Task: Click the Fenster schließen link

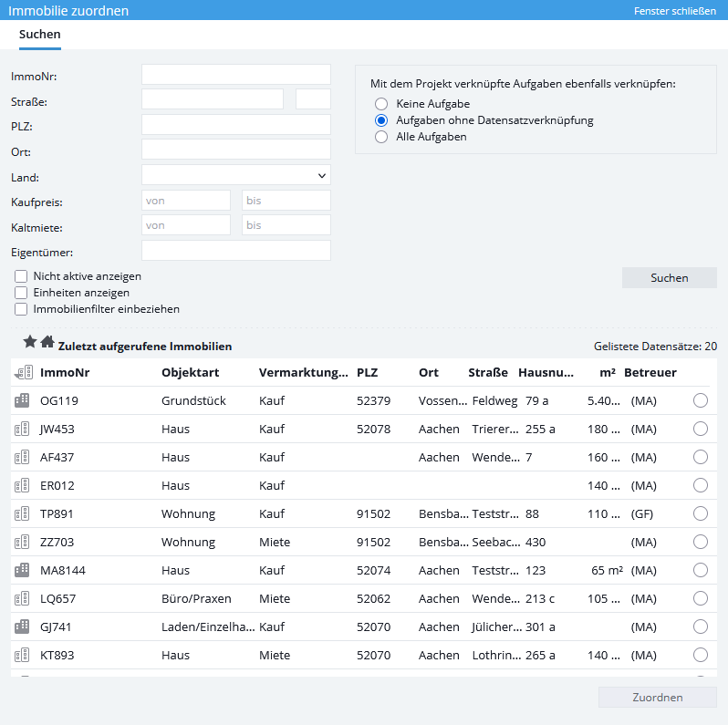Action: tap(675, 11)
